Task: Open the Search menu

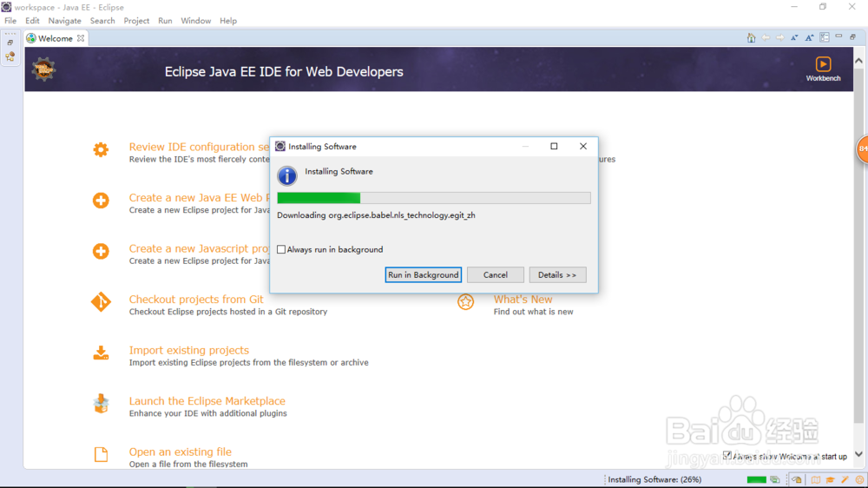Action: pyautogui.click(x=102, y=21)
